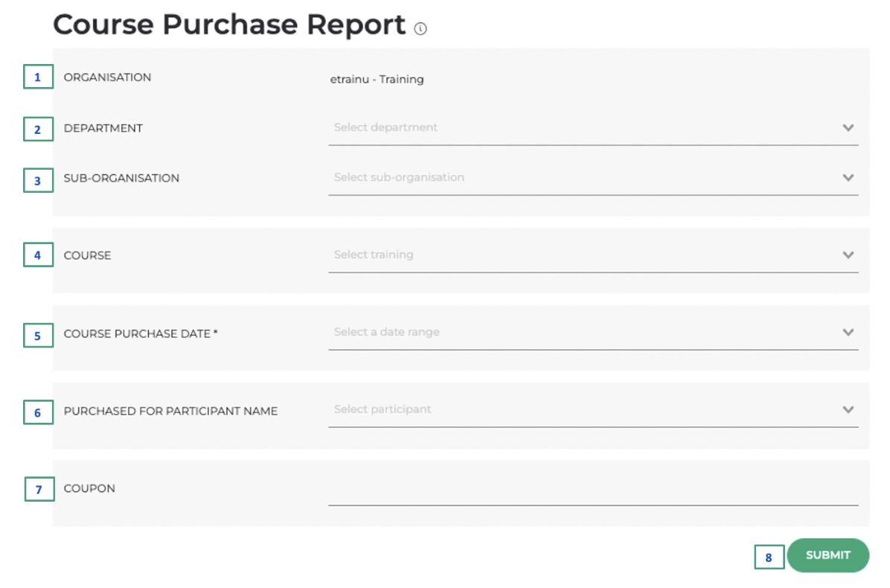Click number 4 marker beside Course
Screen dimensions: 890x588
[38, 255]
